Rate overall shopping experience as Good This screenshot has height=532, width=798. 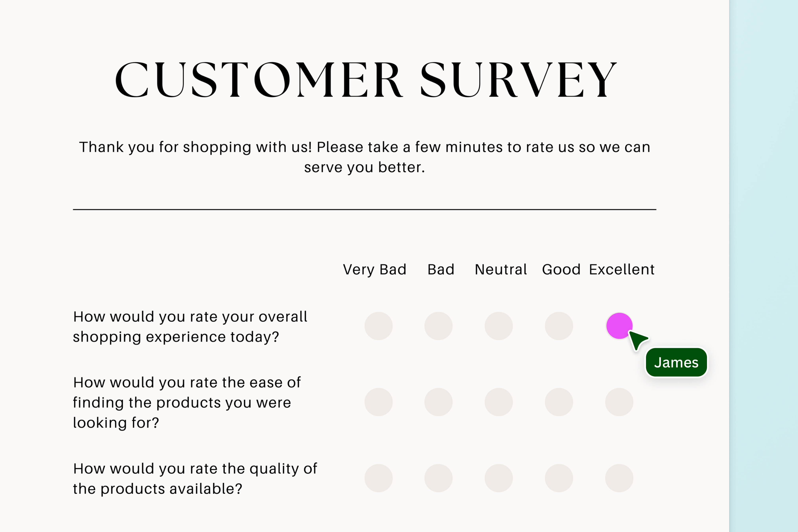click(559, 326)
